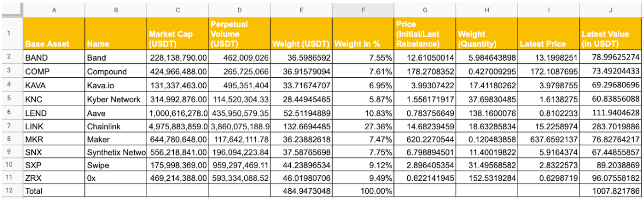The height and width of the screenshot is (199, 644).
Task: Select the 100.00% total weight cell
Action: click(x=363, y=190)
